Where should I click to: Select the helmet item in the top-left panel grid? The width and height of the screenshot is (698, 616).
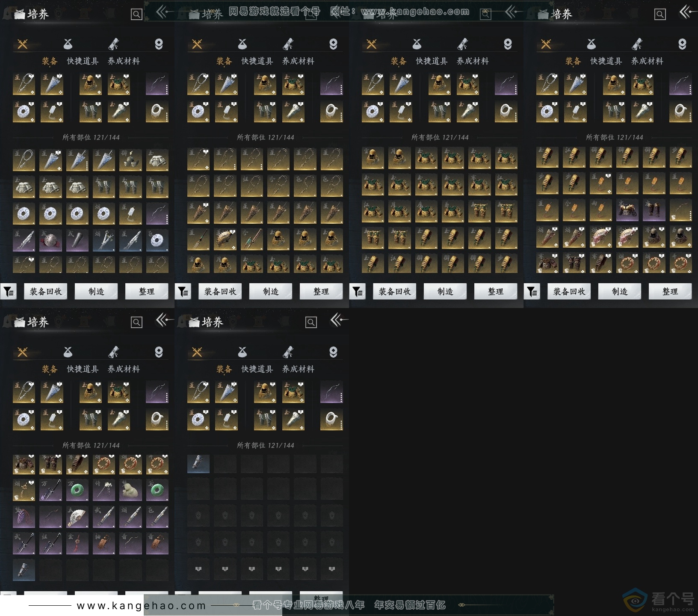pos(130,160)
